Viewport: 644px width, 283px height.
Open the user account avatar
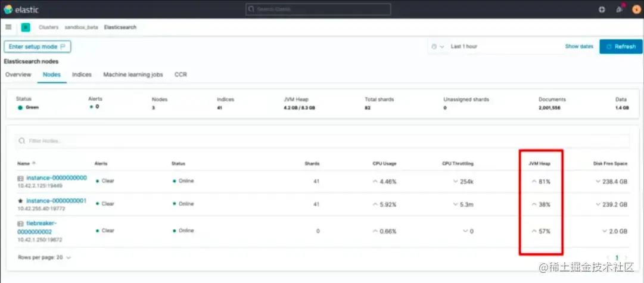click(x=636, y=10)
